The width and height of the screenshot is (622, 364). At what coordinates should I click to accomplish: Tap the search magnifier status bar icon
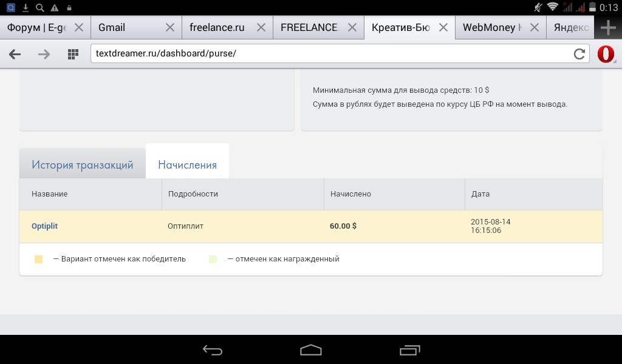point(39,7)
